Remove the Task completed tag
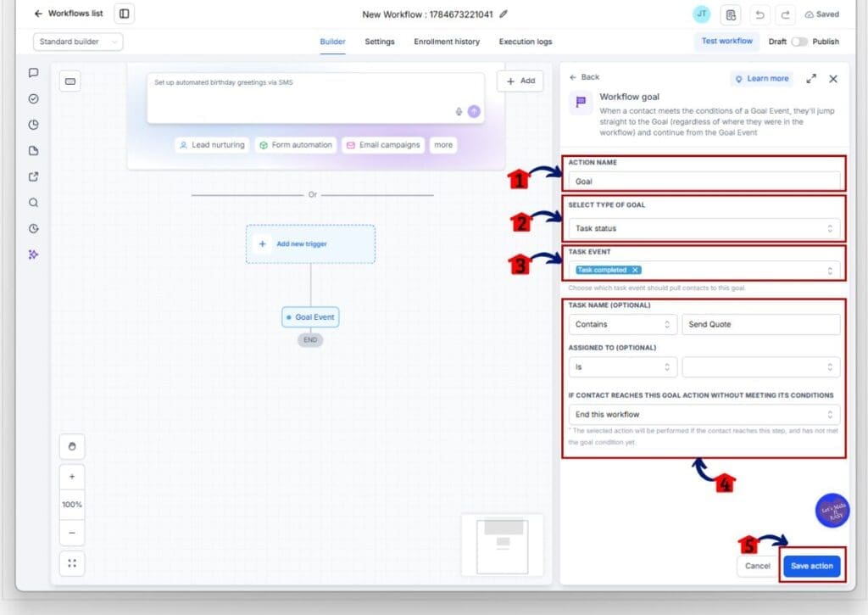The height and width of the screenshot is (615, 868). tap(635, 271)
